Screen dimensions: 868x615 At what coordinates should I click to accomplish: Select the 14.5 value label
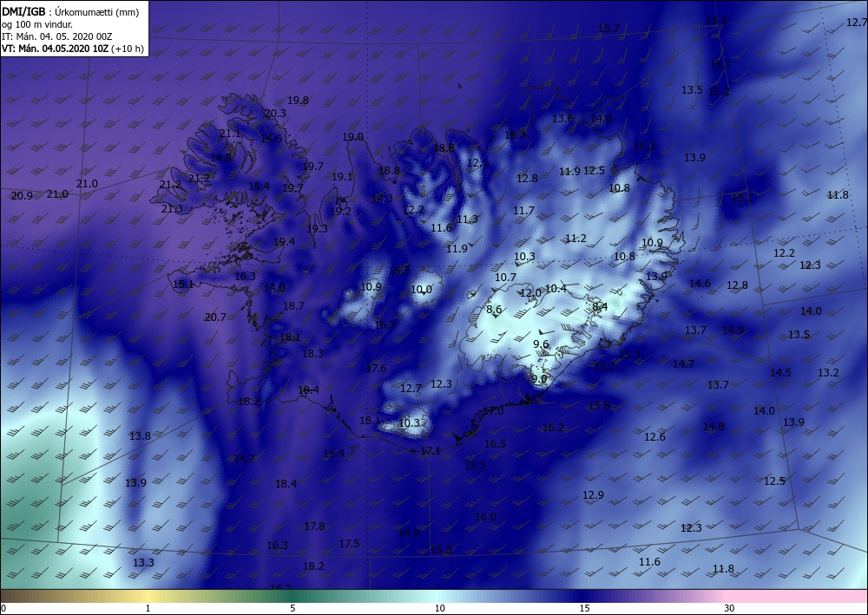click(x=780, y=373)
